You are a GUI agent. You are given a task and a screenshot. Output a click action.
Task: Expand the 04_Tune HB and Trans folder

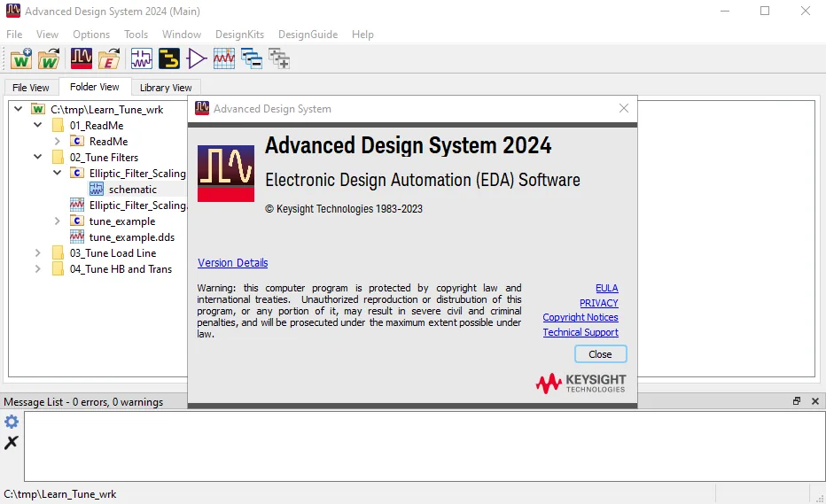38,268
